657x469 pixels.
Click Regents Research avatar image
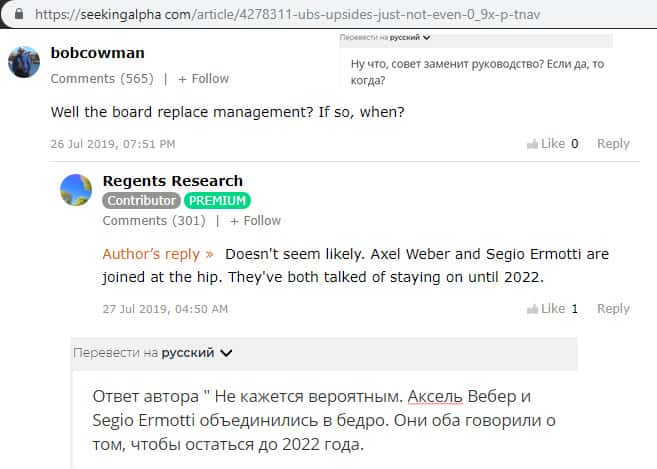(x=76, y=190)
